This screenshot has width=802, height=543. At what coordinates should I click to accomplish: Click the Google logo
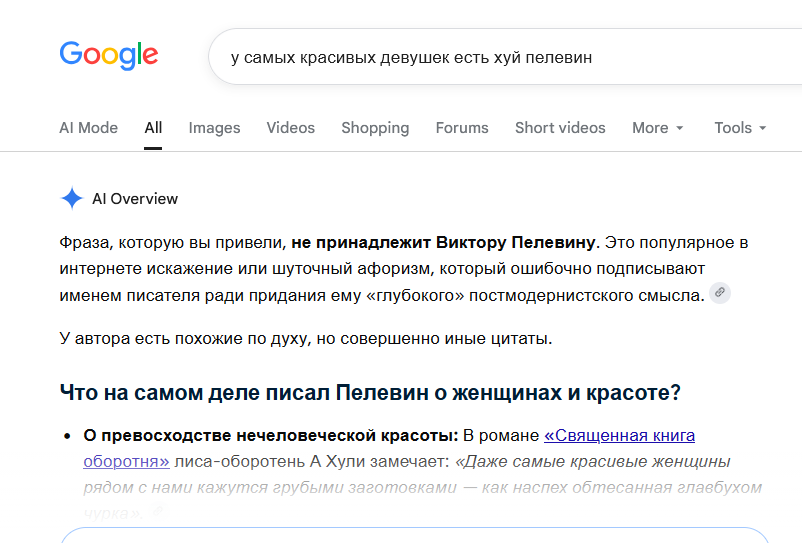pyautogui.click(x=109, y=55)
